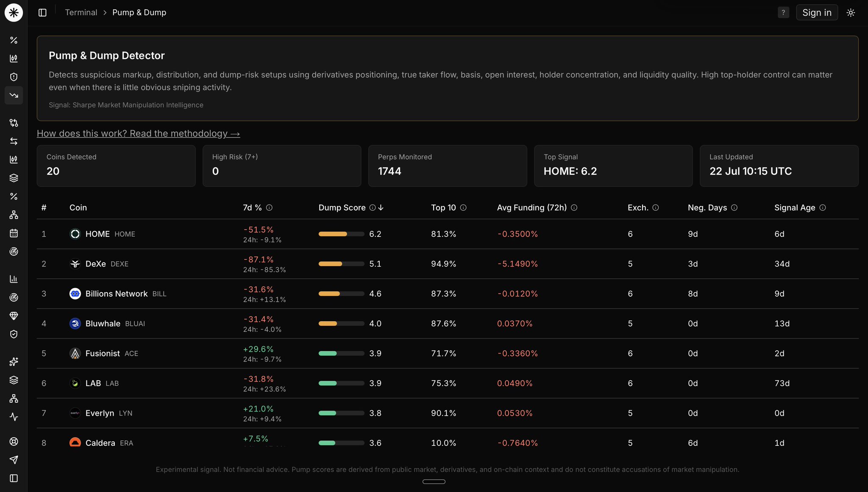Select the downward trend sidebar icon

[x=14, y=95]
